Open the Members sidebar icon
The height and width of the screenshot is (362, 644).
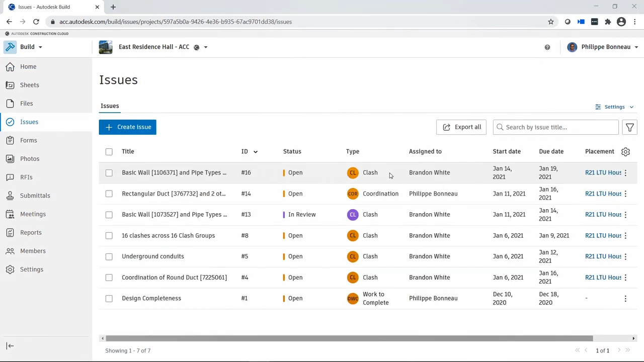(10, 251)
